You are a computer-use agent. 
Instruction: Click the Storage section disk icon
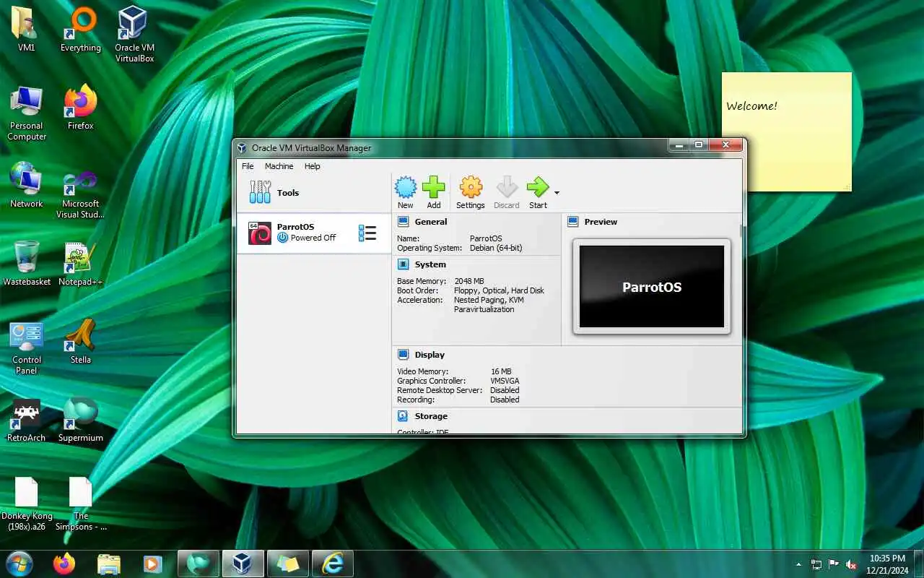404,416
